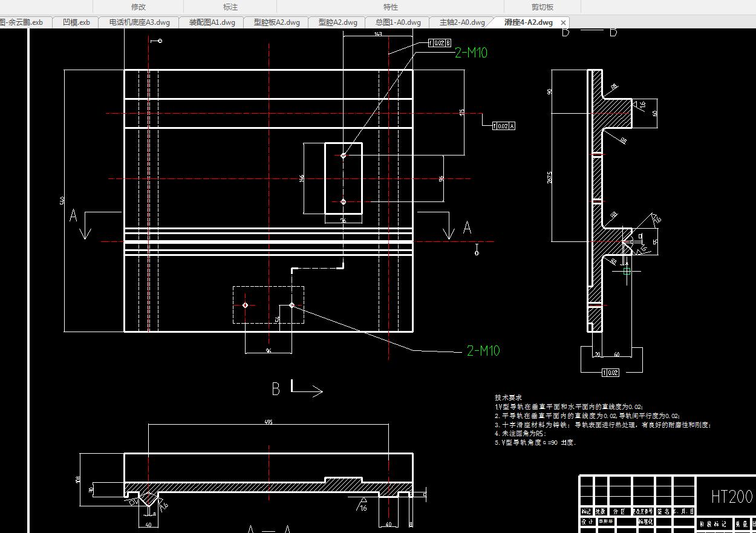
Task: Switch to the 余云鹏.exb drawing tab
Action: 23,22
